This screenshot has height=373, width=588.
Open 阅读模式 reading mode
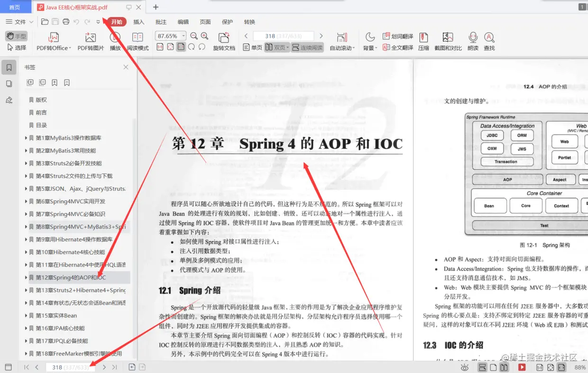138,41
